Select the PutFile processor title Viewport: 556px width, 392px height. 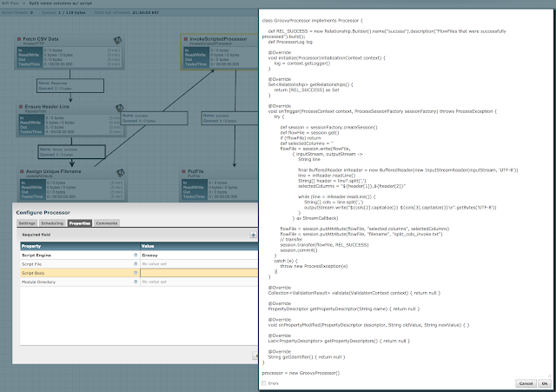(195, 171)
